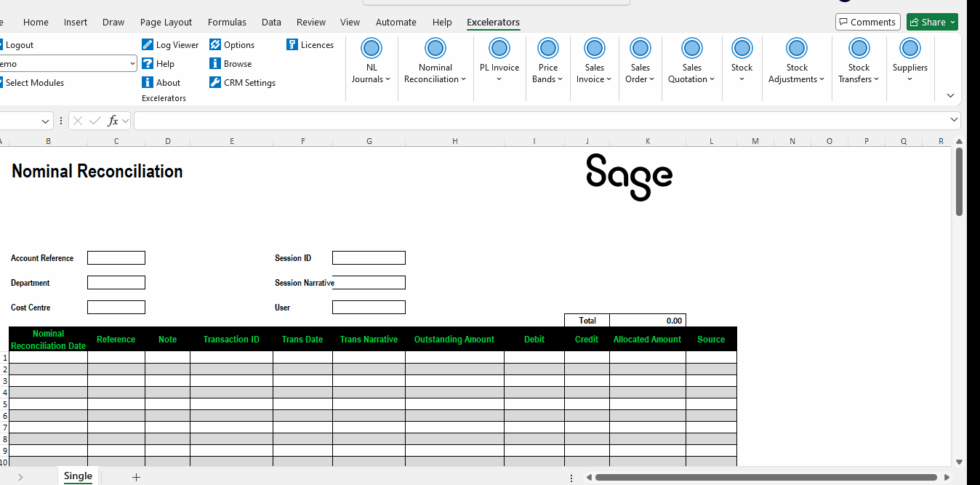
Task: Click the Cost Centre input box
Action: tap(116, 308)
